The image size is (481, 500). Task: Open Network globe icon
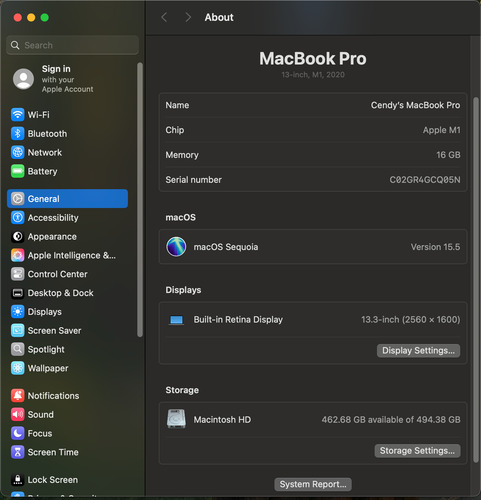pyautogui.click(x=18, y=152)
